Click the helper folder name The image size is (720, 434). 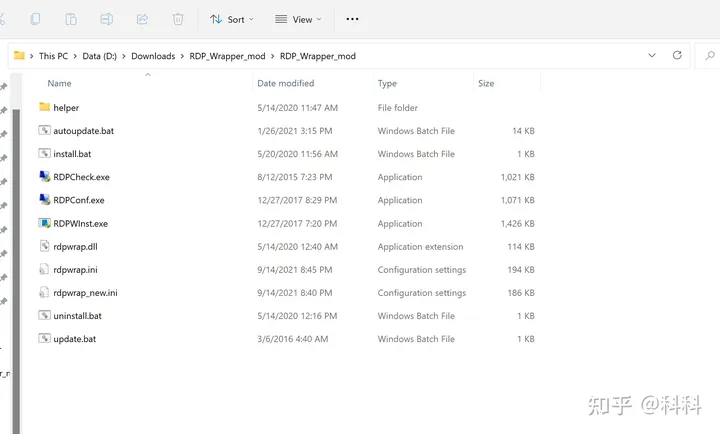click(x=66, y=107)
